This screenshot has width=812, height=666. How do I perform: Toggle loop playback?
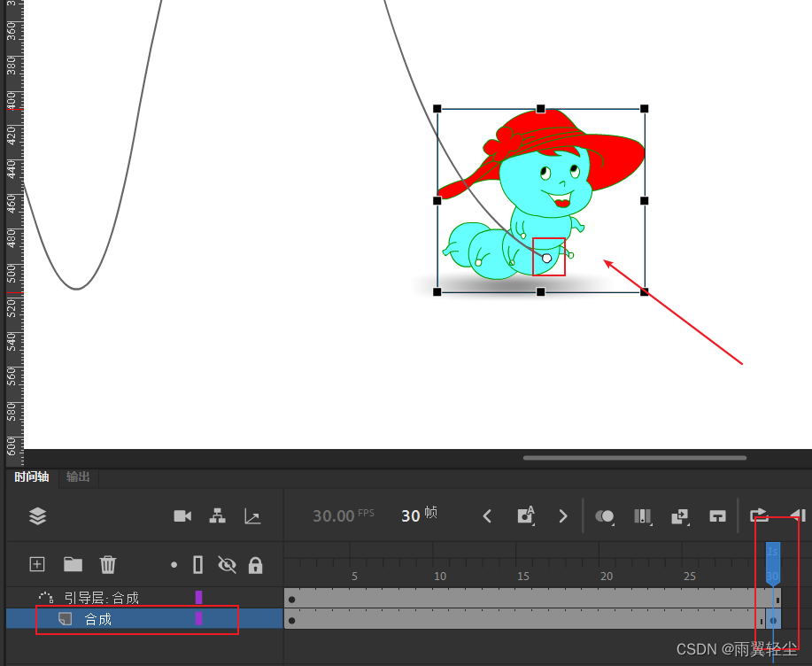pos(759,515)
